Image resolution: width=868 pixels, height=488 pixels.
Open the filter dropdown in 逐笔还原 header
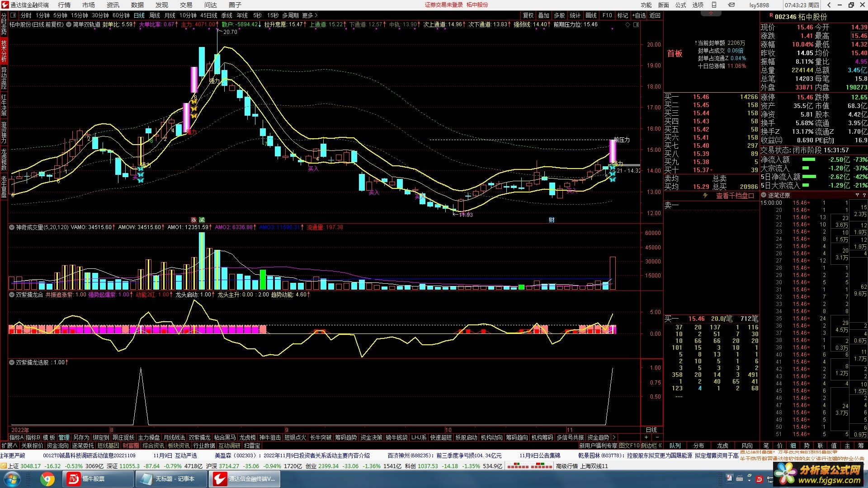point(857,195)
